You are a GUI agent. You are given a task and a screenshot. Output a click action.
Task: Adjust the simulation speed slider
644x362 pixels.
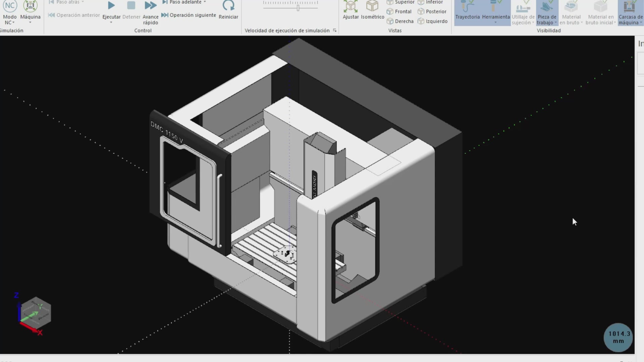(298, 8)
